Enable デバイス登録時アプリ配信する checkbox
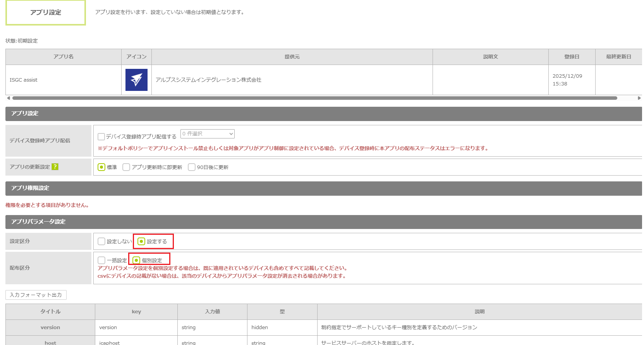 point(101,137)
